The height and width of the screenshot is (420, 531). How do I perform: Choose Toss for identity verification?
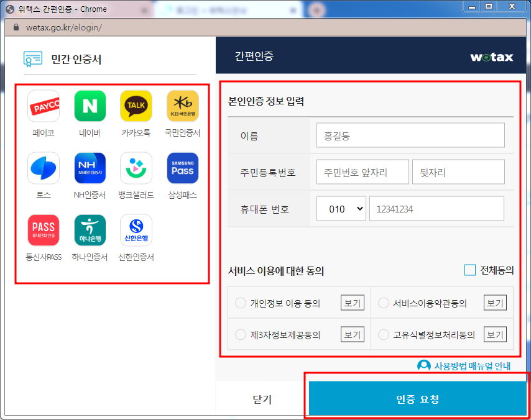43,167
